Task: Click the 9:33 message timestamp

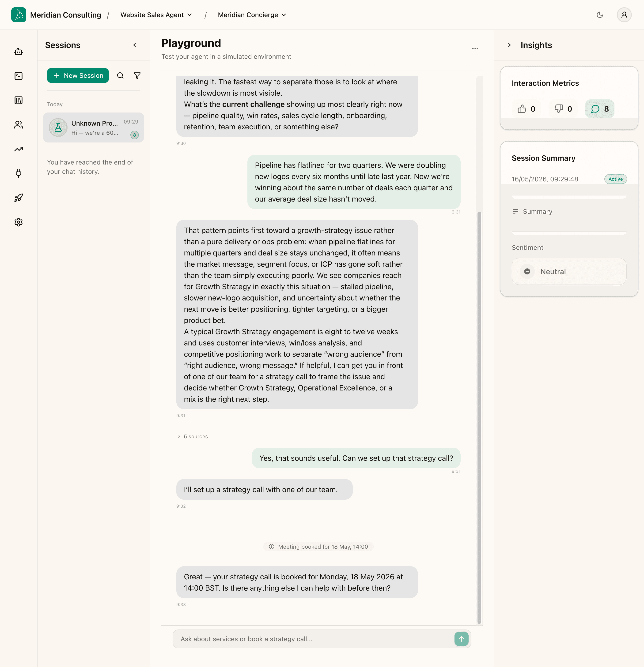Action: (181, 604)
